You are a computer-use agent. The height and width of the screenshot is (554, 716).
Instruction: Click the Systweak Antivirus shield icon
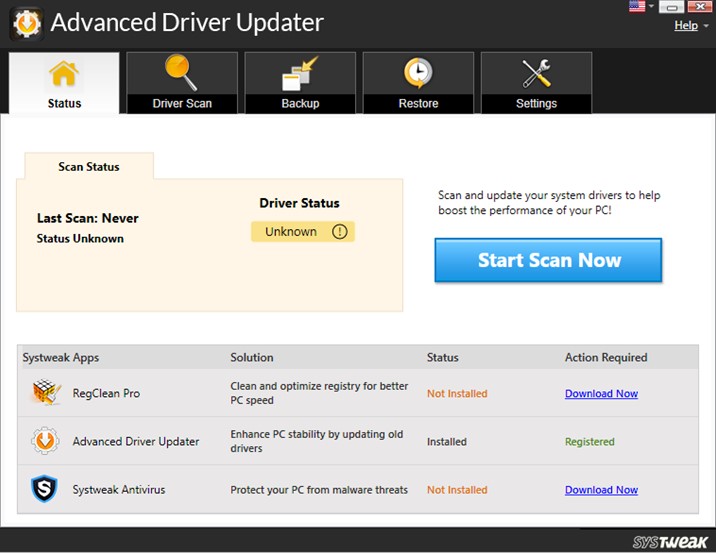pyautogui.click(x=44, y=489)
